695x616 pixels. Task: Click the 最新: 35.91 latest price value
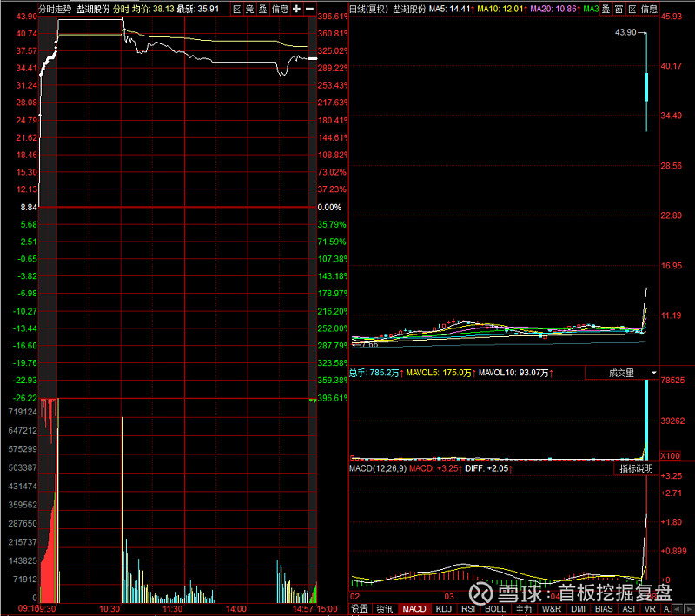(198, 9)
